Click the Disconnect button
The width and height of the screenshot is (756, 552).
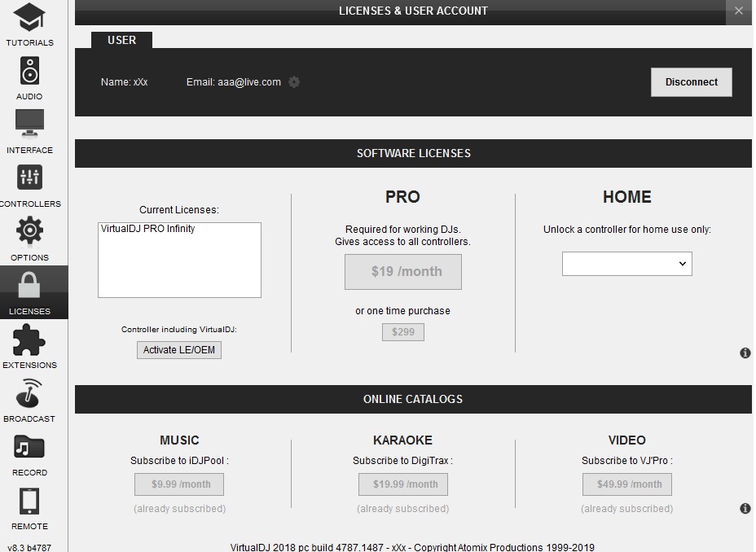pos(692,82)
